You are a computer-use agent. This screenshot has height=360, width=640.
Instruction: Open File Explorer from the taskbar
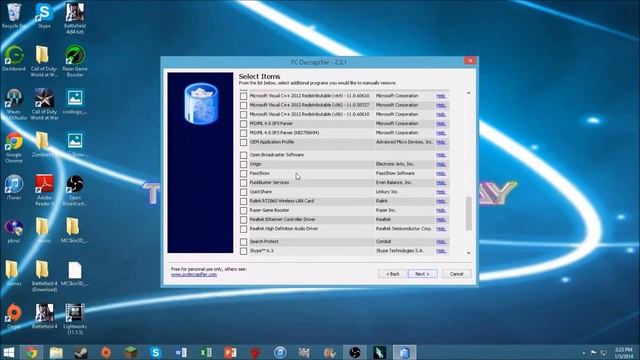(x=56, y=352)
